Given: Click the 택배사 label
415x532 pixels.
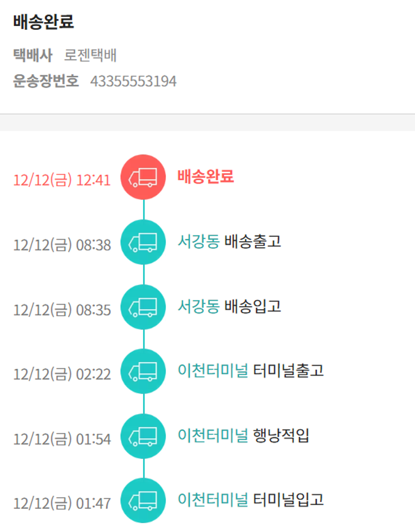Looking at the screenshot, I should [33, 55].
